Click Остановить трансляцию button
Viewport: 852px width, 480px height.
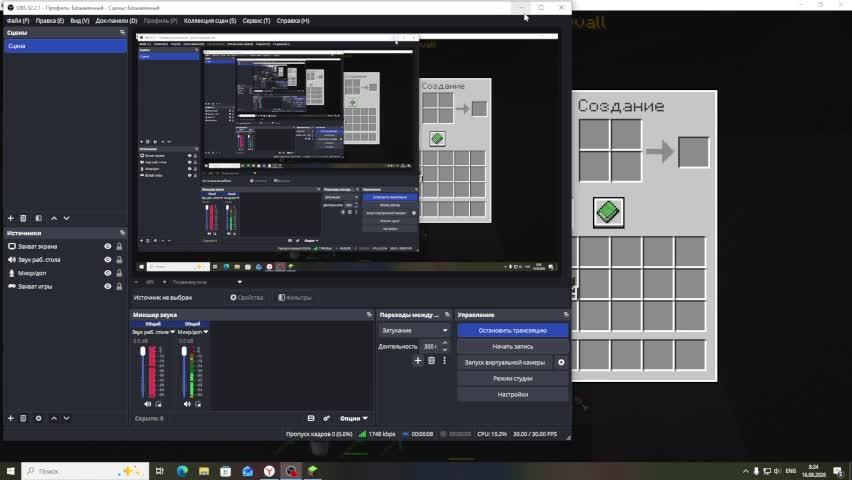pyautogui.click(x=512, y=331)
